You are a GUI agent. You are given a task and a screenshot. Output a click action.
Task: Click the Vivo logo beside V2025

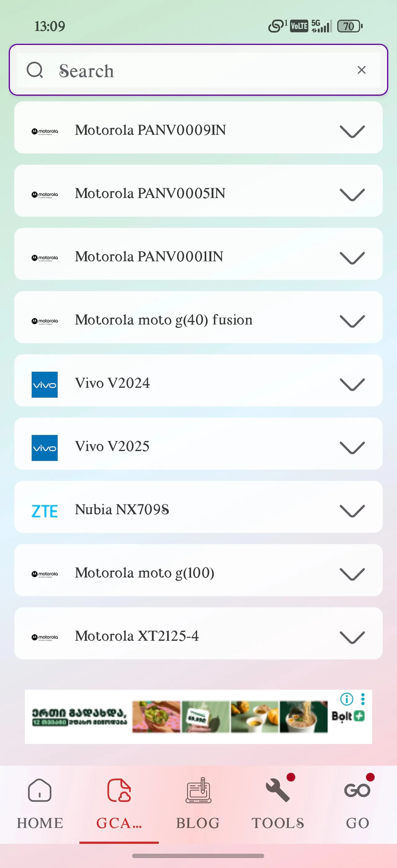tap(44, 447)
